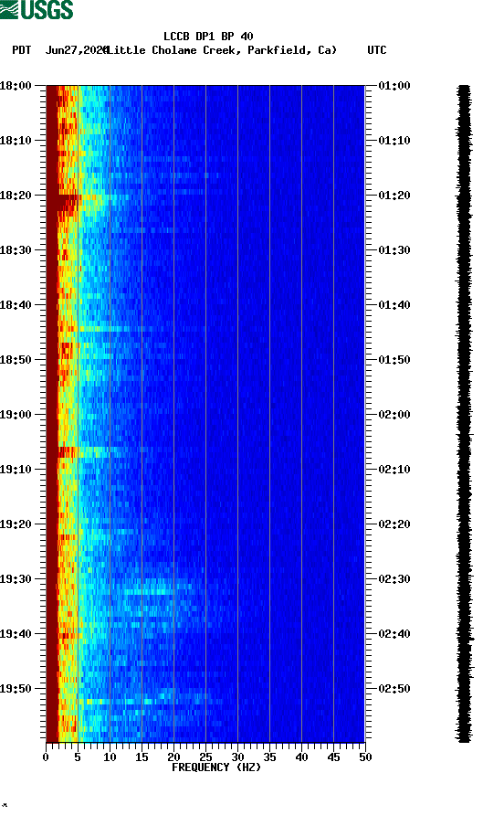This screenshot has width=504, height=815.
Task: Click the red energy band near 19:07
Action: click(67, 451)
